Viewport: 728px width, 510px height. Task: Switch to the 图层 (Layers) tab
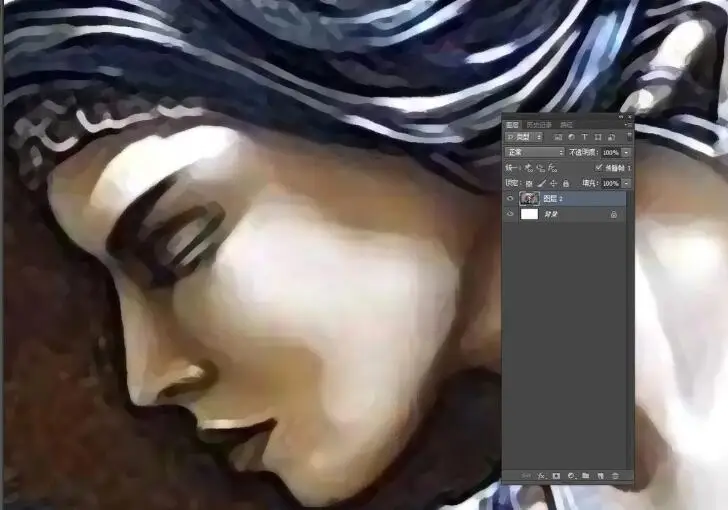(513, 124)
